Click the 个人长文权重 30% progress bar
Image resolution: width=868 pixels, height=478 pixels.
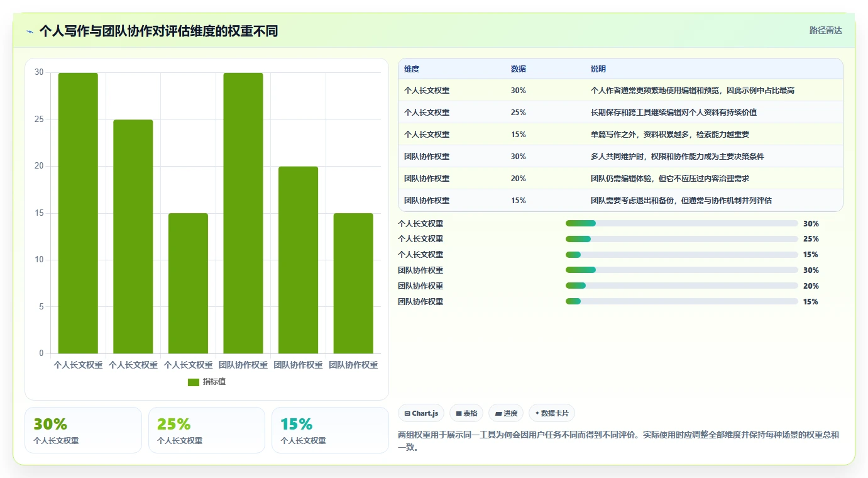[x=682, y=223]
